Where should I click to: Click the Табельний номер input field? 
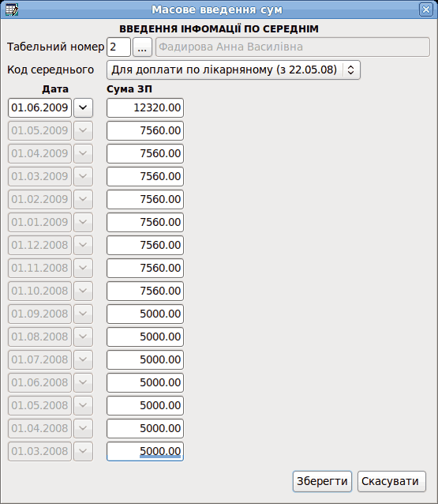(118, 47)
